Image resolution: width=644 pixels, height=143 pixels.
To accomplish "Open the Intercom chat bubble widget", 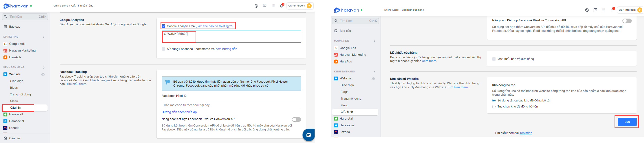I will tap(309, 135).
